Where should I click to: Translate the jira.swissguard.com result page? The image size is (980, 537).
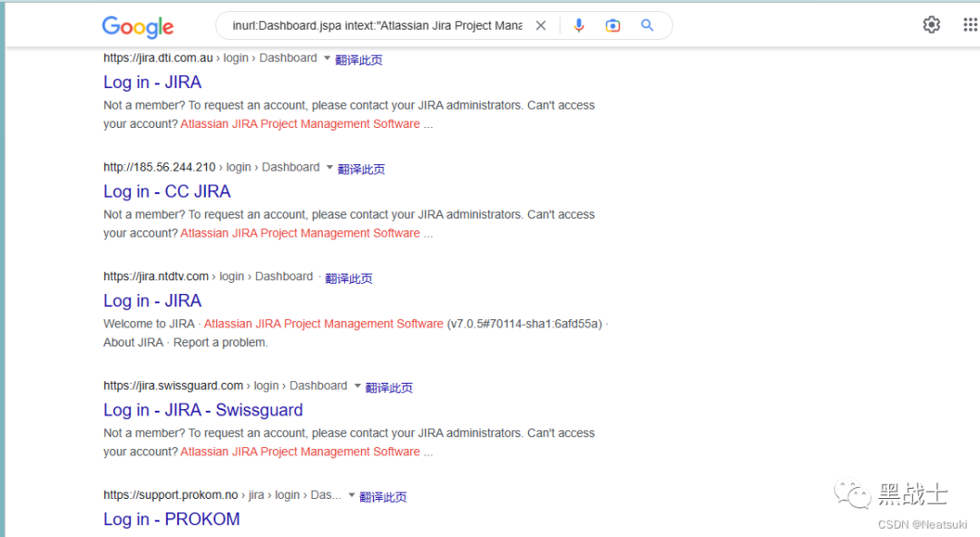388,387
